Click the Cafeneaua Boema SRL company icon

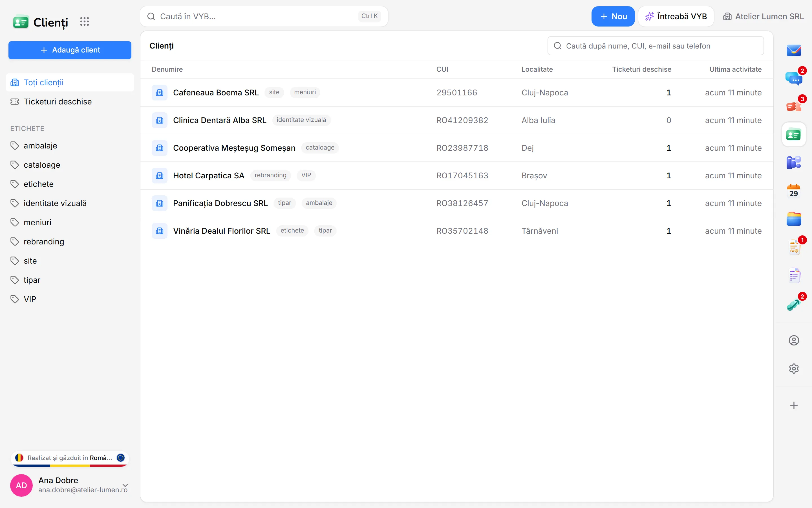[x=159, y=92]
